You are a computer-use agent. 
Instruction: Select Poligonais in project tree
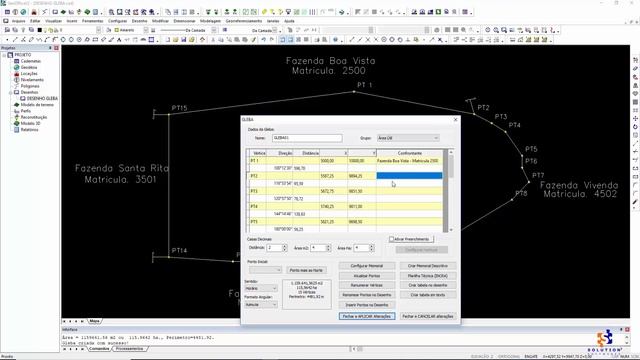click(x=30, y=86)
